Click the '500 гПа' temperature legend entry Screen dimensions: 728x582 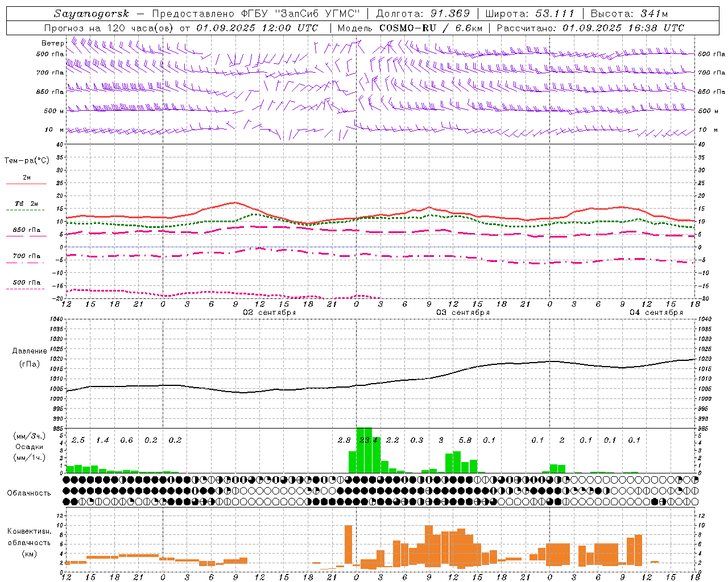point(27,282)
